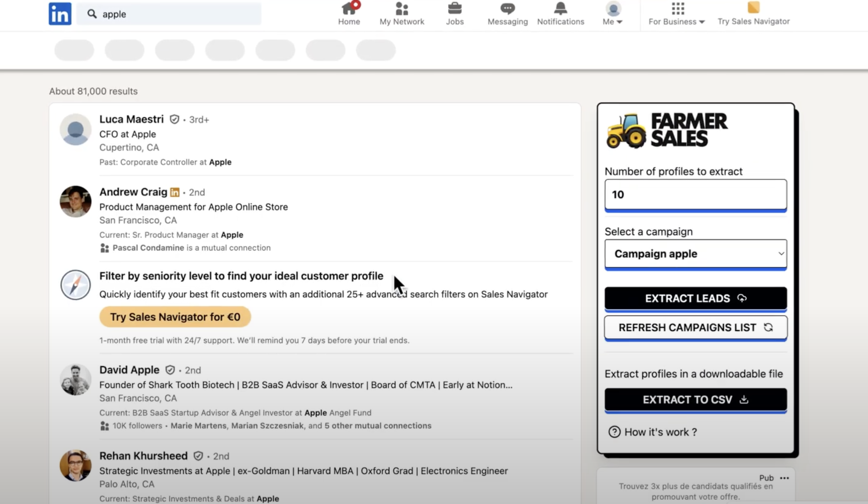This screenshot has height=504, width=868.
Task: Click Luca Maestri's profile photo
Action: (x=75, y=129)
